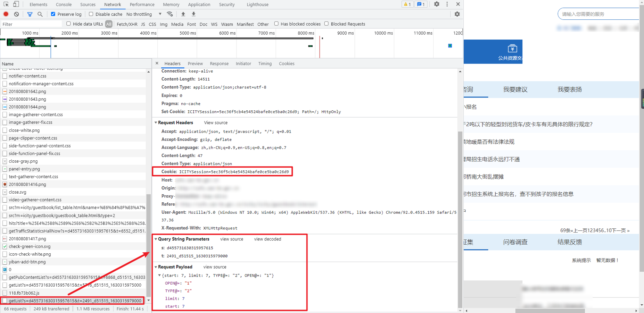644x313 pixels.
Task: Check Hide data URLs
Action: [x=68, y=24]
